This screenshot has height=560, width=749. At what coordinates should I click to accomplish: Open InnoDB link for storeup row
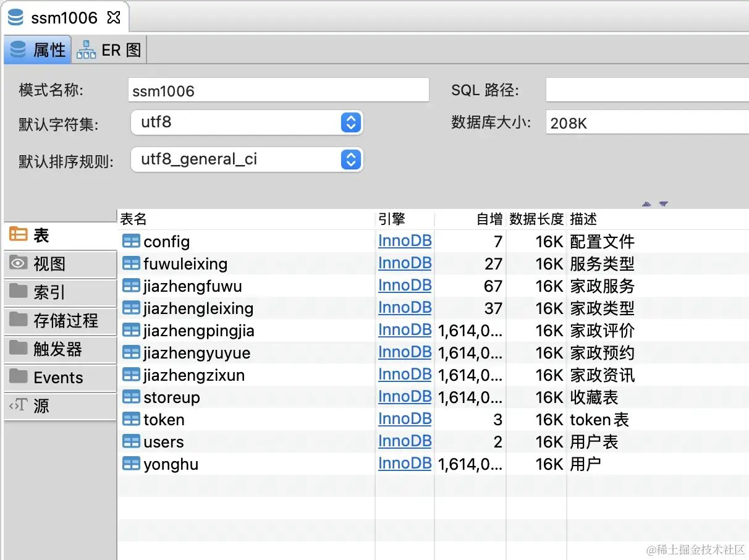405,397
